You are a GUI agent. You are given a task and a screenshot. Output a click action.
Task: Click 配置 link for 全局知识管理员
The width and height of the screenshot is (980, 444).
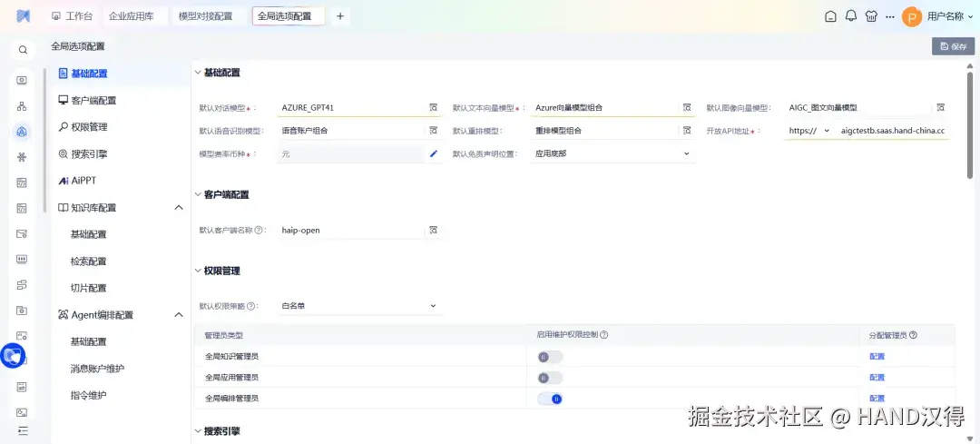point(877,357)
